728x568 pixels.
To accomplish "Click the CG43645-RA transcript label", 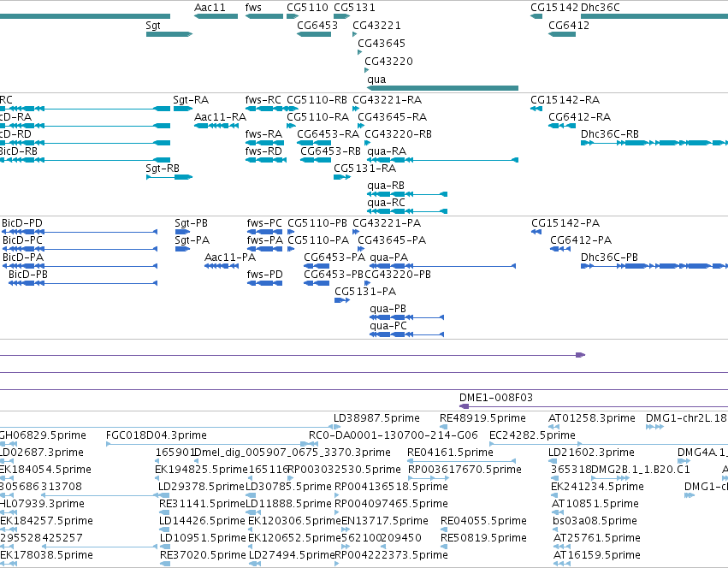I will (392, 117).
